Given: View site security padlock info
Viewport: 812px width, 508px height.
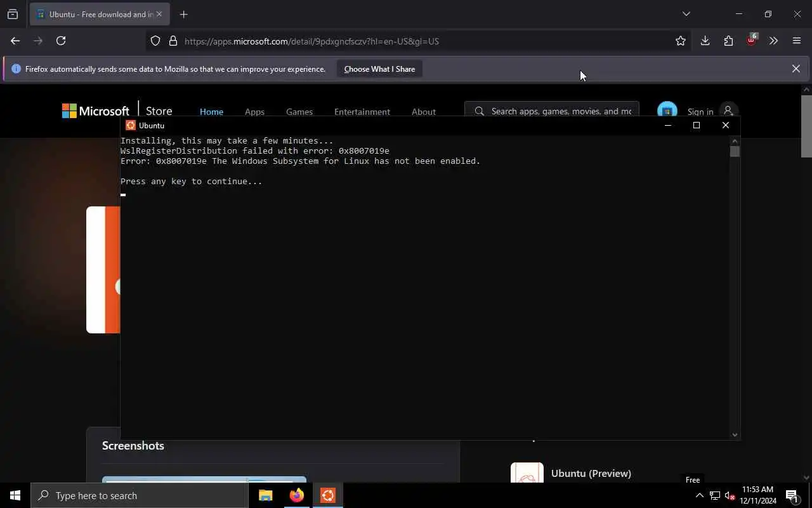Looking at the screenshot, I should [x=173, y=41].
